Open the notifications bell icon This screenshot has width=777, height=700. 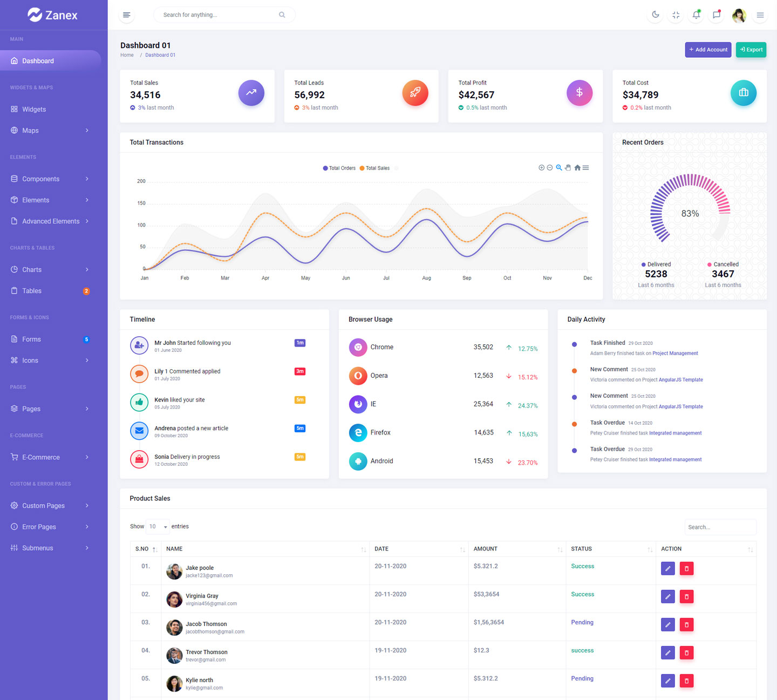696,15
